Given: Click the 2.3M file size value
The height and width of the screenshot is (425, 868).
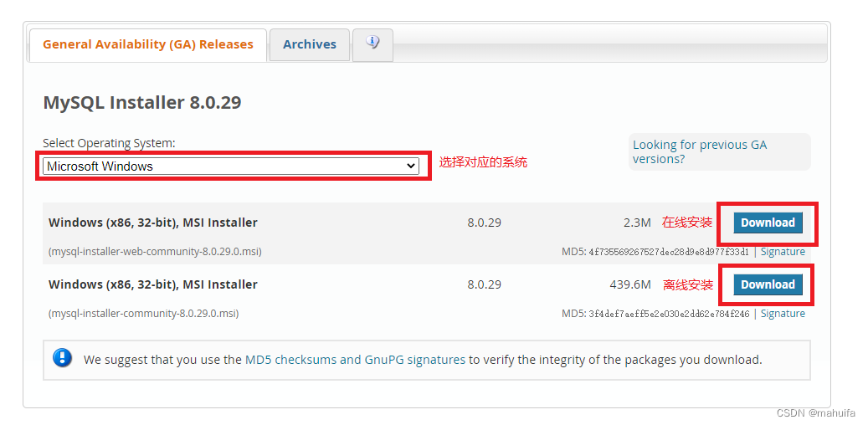Looking at the screenshot, I should pos(637,223).
